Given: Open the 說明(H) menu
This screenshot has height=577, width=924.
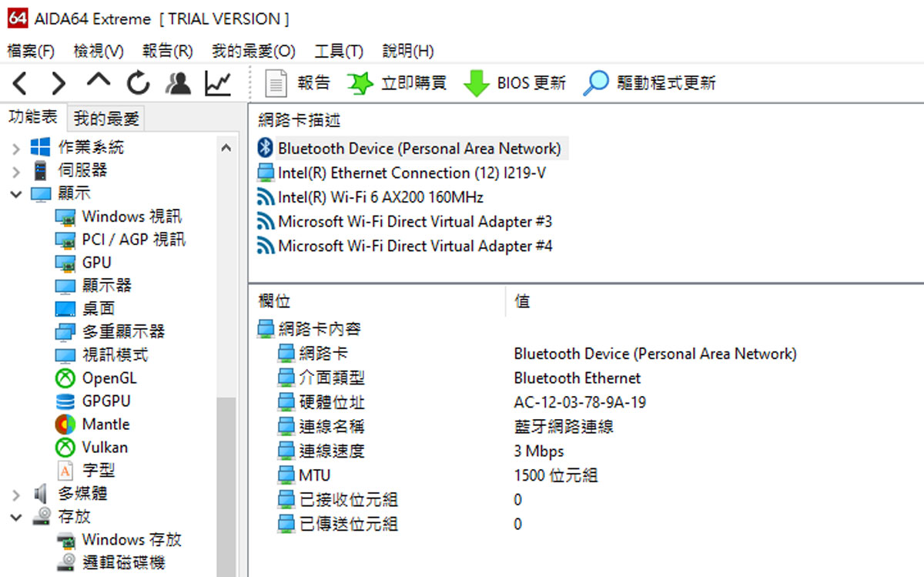Looking at the screenshot, I should pyautogui.click(x=408, y=52).
